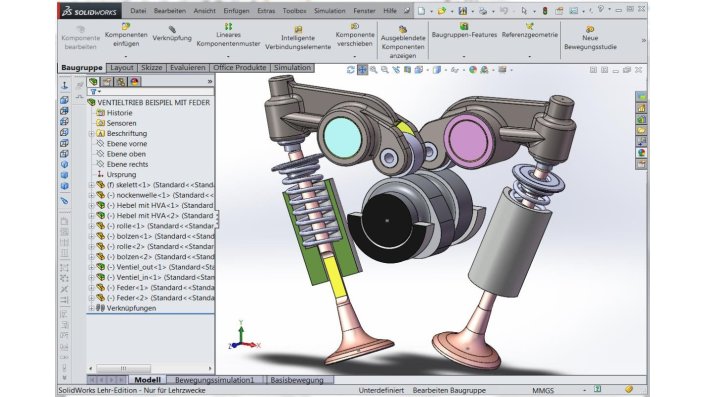
Task: Open the Simulation menu
Action: (x=330, y=11)
